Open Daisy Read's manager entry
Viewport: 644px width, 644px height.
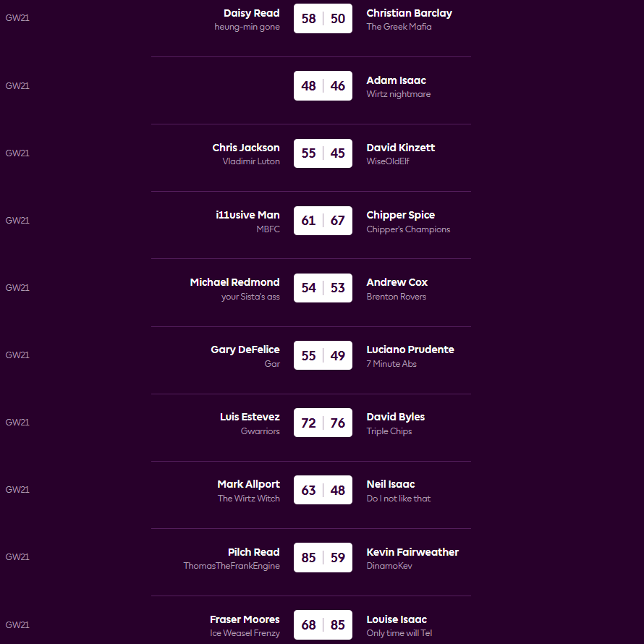[251, 13]
